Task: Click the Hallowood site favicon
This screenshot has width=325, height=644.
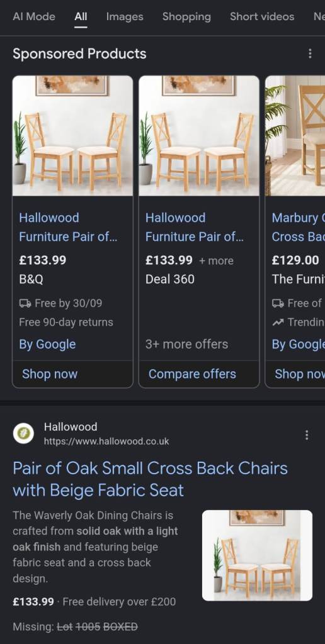Action: click(23, 434)
